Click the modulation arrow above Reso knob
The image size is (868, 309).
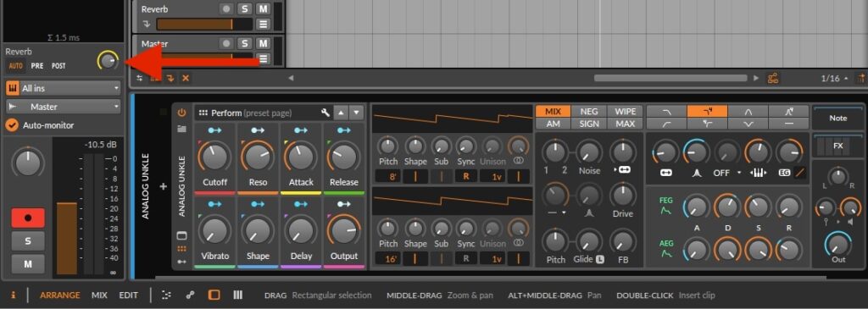click(258, 130)
